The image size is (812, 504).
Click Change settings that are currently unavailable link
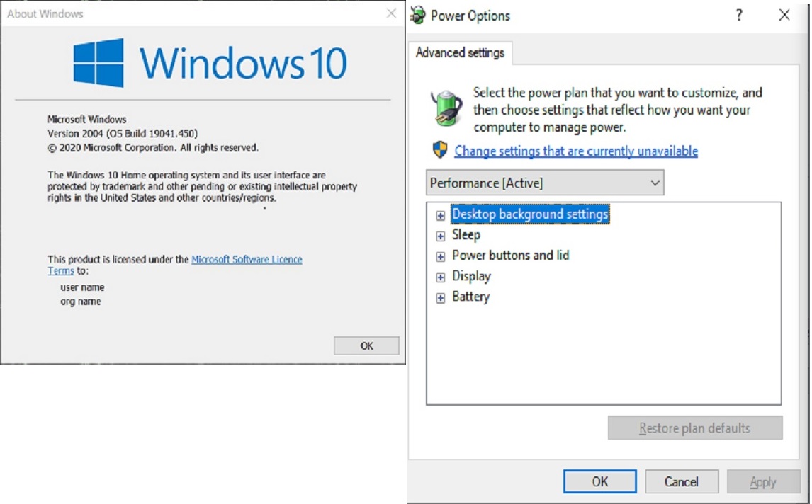coord(576,151)
